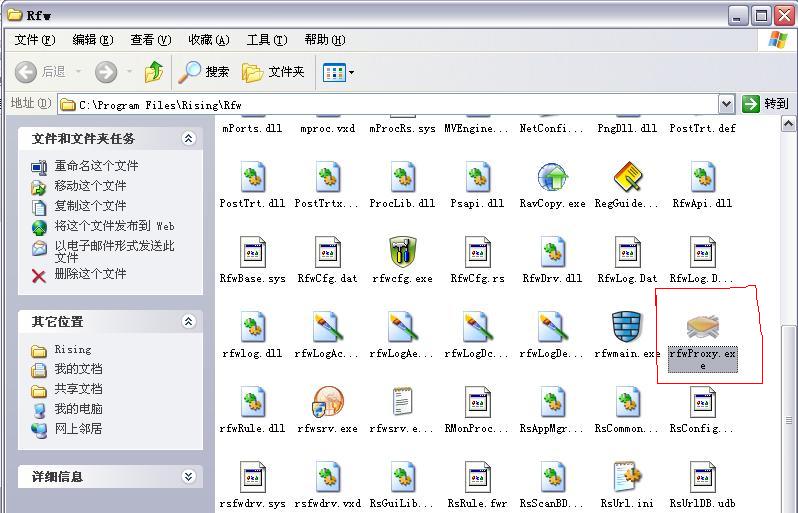Collapse the 文件和文件夹任务 panel

coord(188,138)
